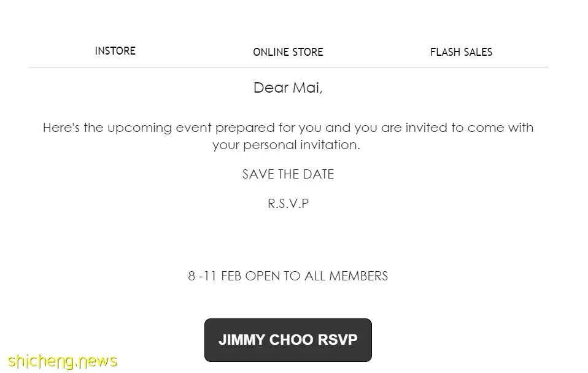Image resolution: width=588 pixels, height=373 pixels.
Task: Click the divider line beneath the navigation
Action: 288,67
